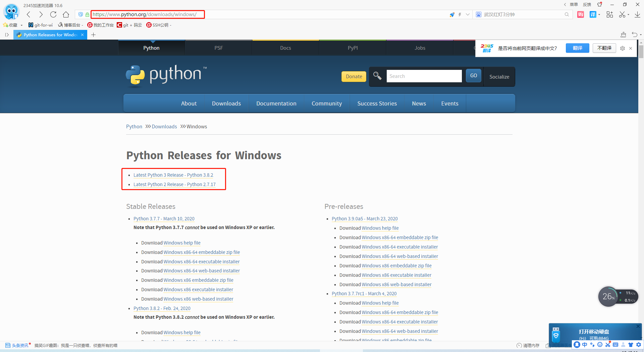Click the 中 Chinese mode indicator in the input method bar
Image resolution: width=644 pixels, height=352 pixels.
click(585, 345)
